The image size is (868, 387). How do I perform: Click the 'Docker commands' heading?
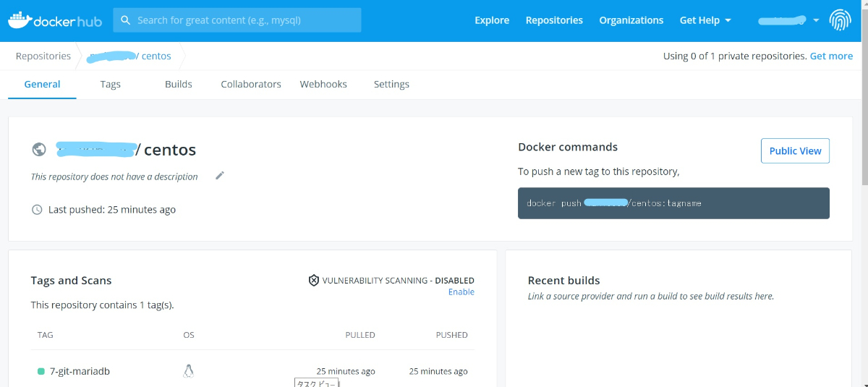[568, 147]
